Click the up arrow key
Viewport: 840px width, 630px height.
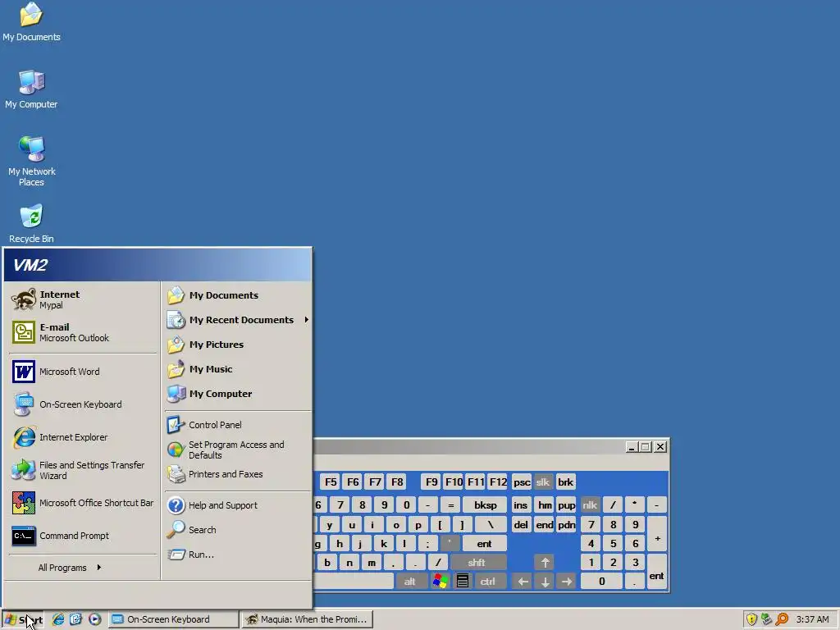click(545, 563)
